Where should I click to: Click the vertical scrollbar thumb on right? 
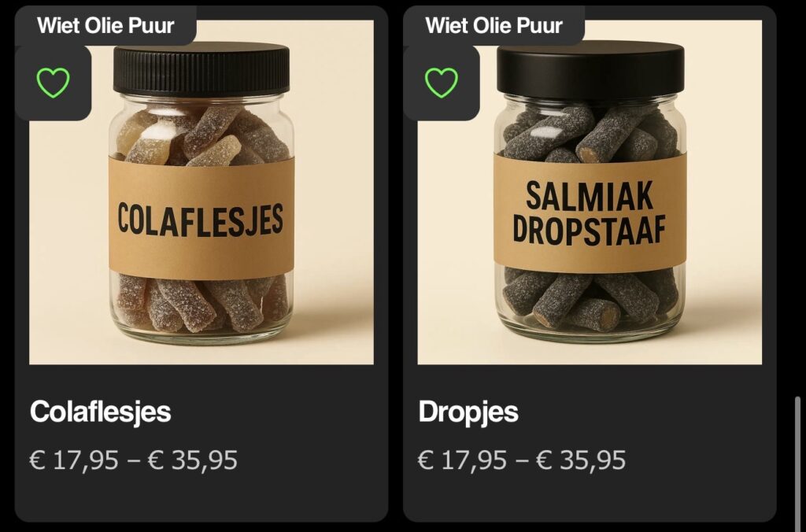(x=797, y=459)
